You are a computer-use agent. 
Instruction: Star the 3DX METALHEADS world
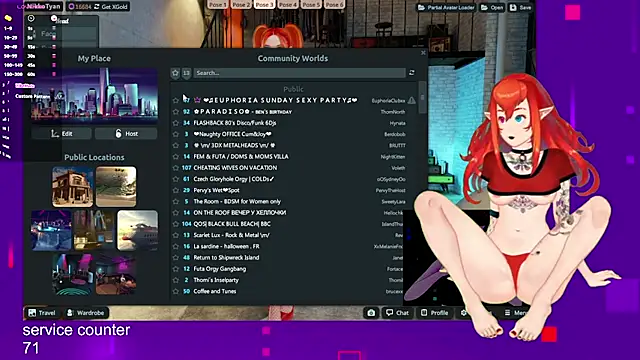click(176, 145)
